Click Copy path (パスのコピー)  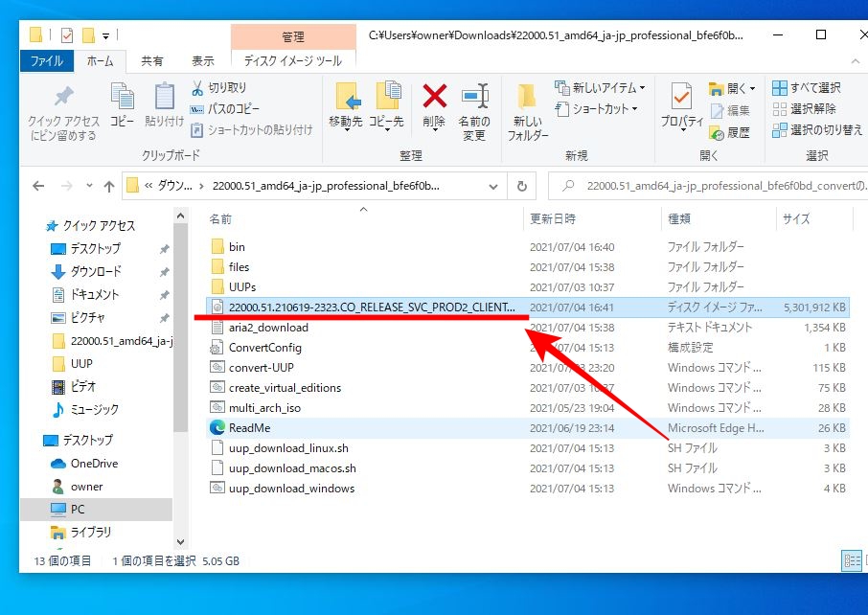(x=225, y=108)
